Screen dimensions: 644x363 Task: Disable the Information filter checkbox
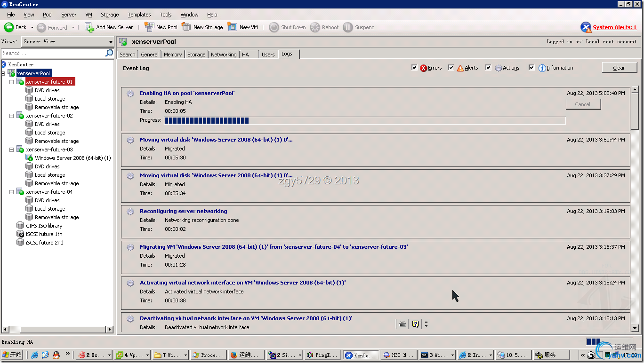tap(531, 68)
